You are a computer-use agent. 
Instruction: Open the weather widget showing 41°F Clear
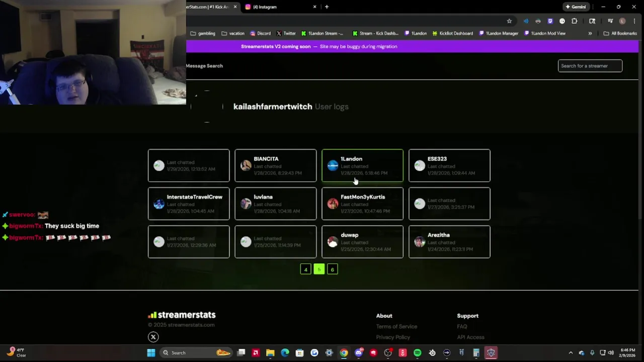(17, 352)
